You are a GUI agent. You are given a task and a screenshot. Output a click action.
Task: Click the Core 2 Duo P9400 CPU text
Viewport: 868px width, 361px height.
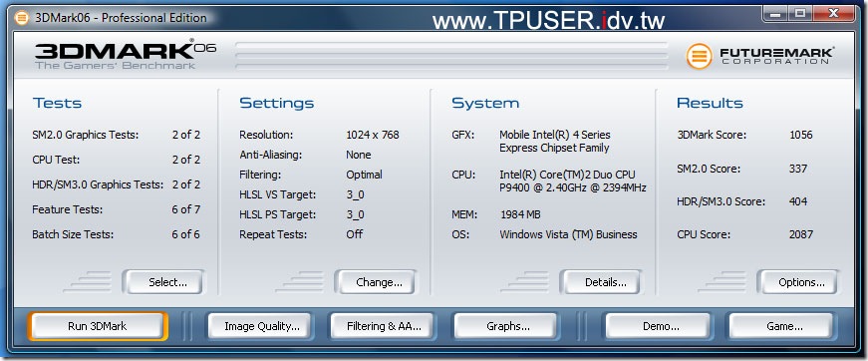point(572,181)
